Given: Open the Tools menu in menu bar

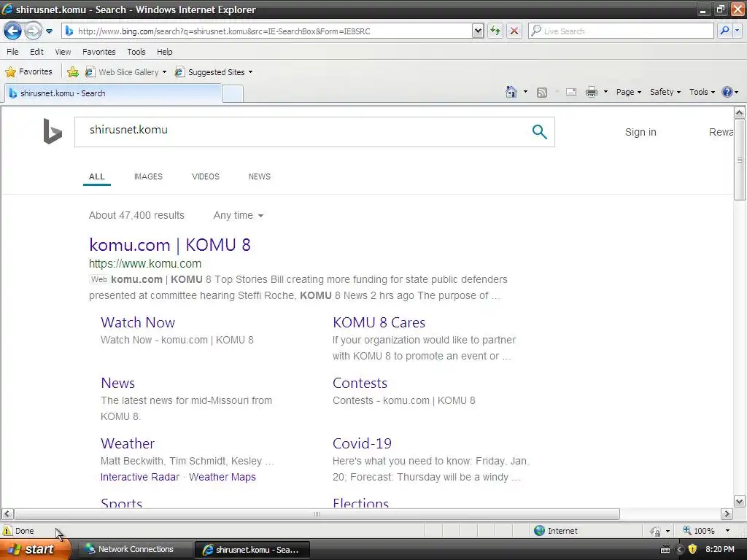Looking at the screenshot, I should 136,52.
